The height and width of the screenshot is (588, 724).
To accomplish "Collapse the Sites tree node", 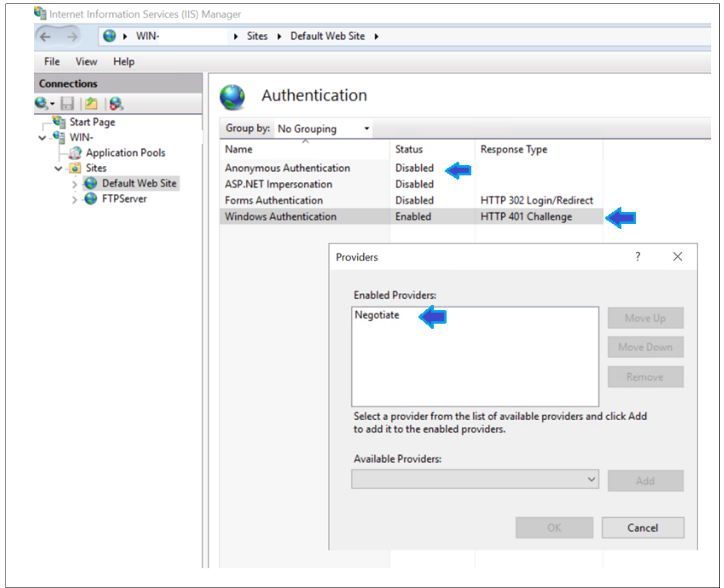I will [x=58, y=167].
